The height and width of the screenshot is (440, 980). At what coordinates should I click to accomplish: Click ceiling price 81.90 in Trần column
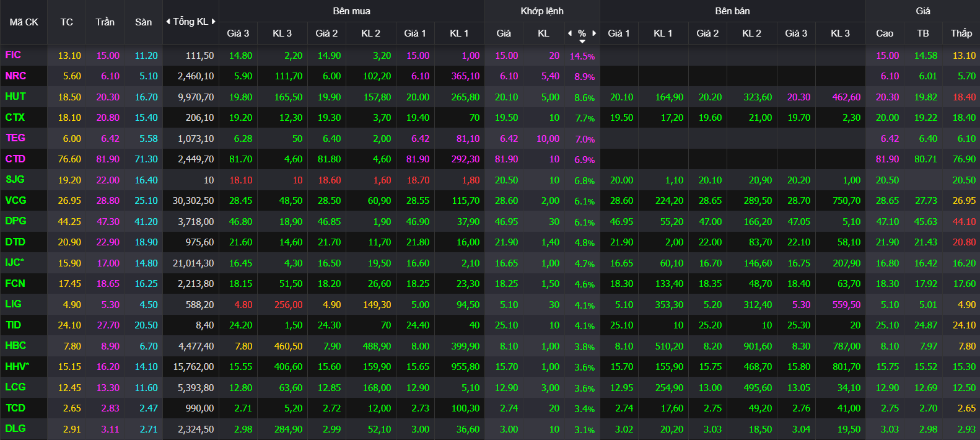tap(108, 159)
